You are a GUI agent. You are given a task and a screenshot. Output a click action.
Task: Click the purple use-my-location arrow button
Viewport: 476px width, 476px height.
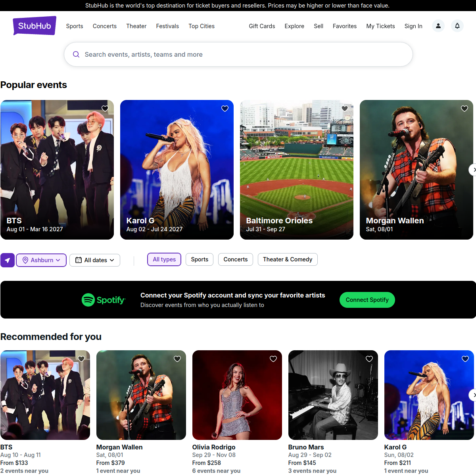[8, 260]
